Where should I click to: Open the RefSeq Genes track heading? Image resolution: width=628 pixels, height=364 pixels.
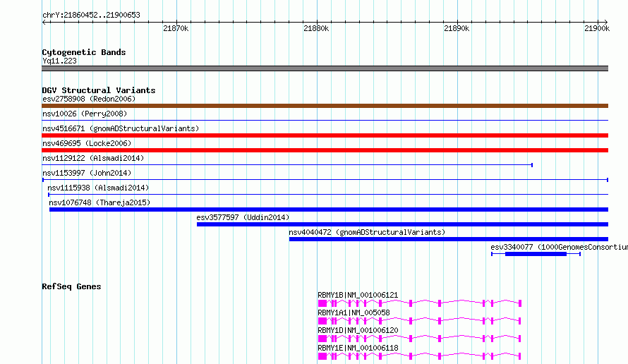click(x=71, y=286)
